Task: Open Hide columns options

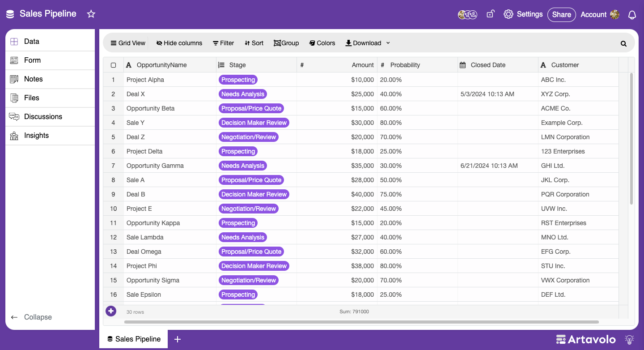Action: point(179,43)
